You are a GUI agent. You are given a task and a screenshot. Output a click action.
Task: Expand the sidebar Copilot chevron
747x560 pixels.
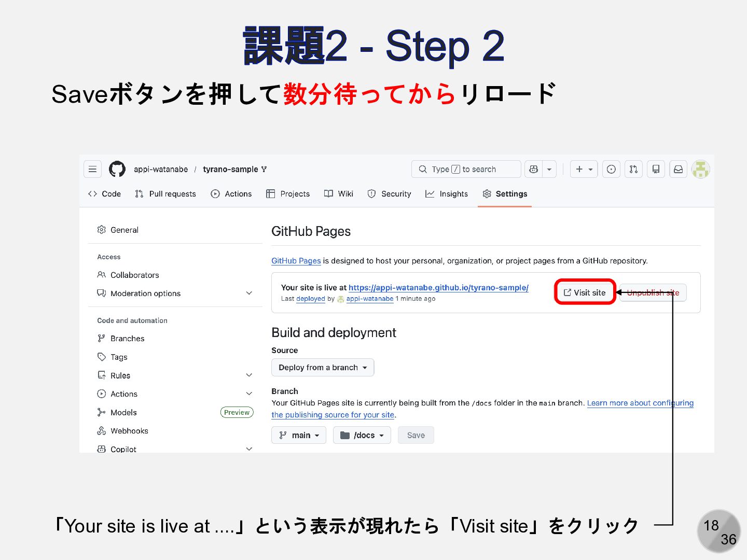[x=249, y=449]
